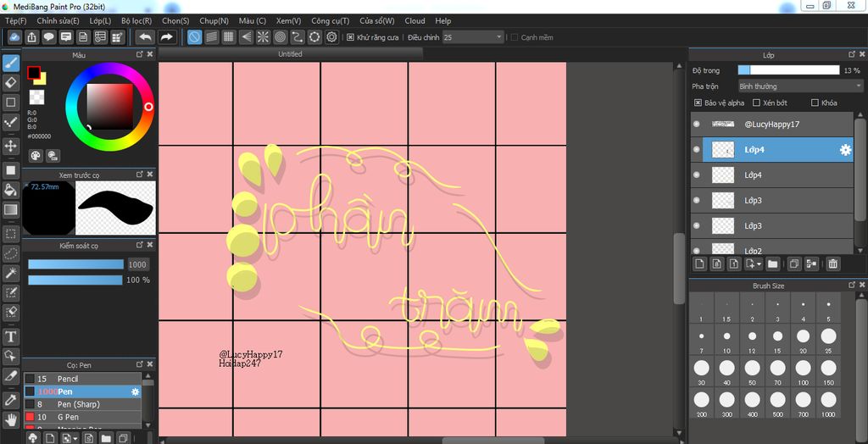Toggle the Bảo vệ alpha checkbox
Viewport: 868px width, 444px height.
coord(698,103)
